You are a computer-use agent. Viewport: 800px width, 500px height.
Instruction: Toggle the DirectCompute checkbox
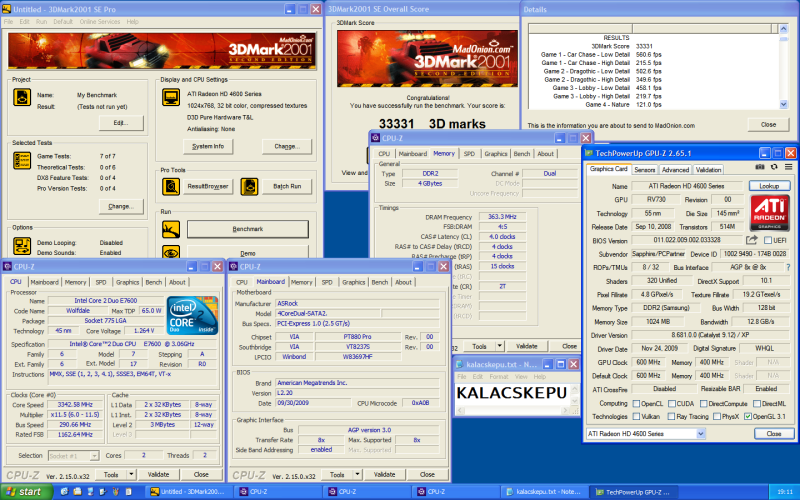click(x=704, y=404)
